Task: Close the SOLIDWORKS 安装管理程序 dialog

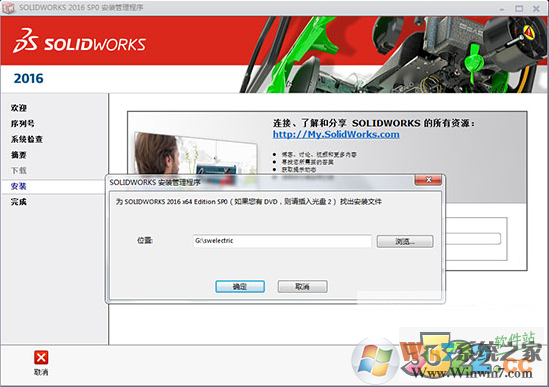Action: coord(428,180)
